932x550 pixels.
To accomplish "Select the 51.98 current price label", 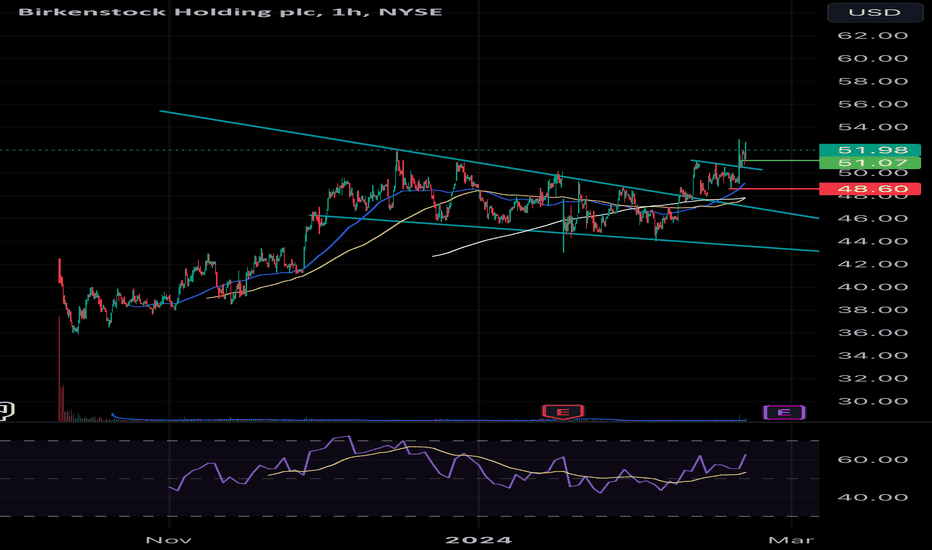I will pyautogui.click(x=870, y=150).
